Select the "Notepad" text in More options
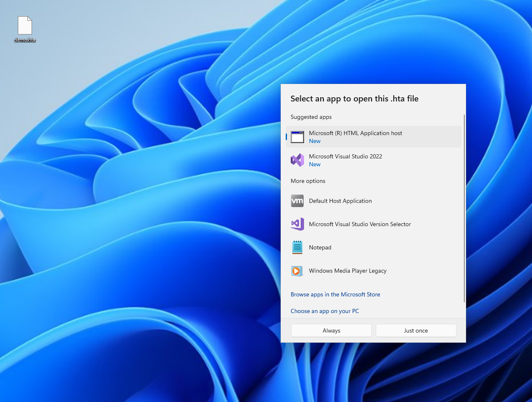 [320, 247]
